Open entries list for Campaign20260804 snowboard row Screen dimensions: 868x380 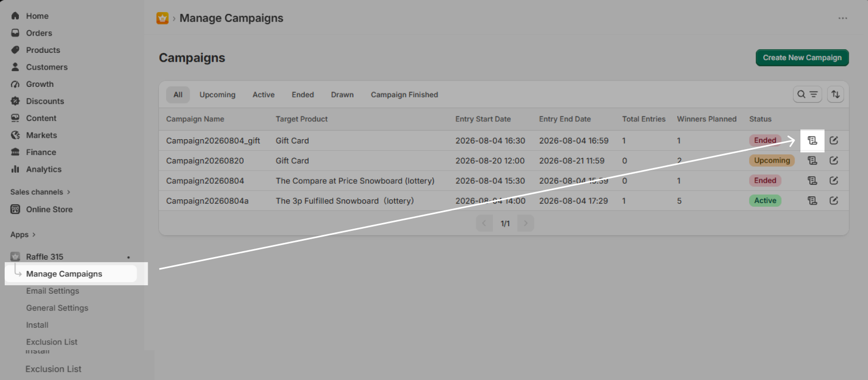coord(812,181)
